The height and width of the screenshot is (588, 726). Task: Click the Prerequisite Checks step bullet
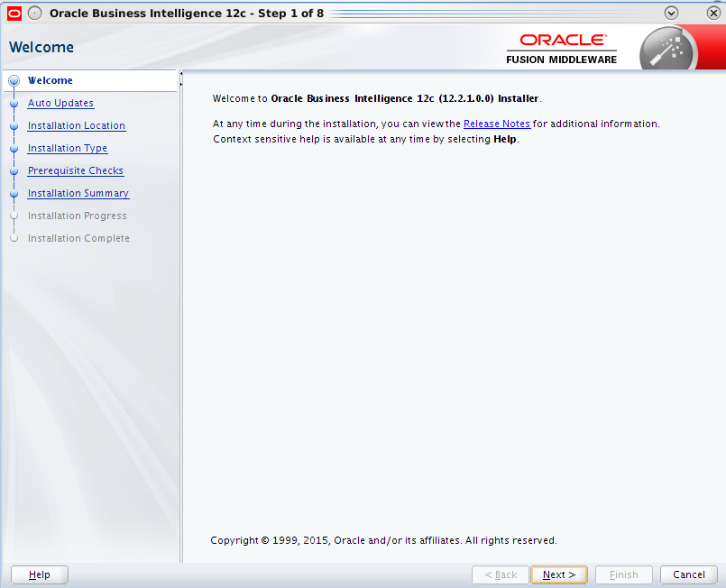pos(14,170)
